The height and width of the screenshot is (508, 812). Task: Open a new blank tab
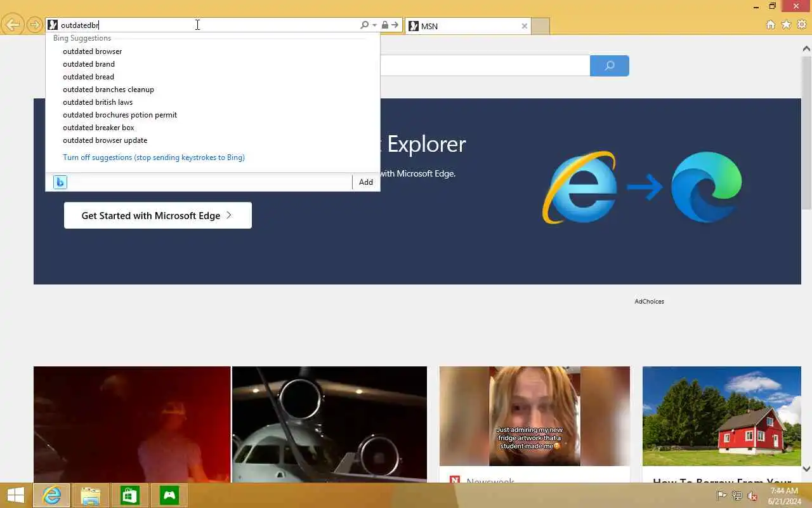point(540,26)
